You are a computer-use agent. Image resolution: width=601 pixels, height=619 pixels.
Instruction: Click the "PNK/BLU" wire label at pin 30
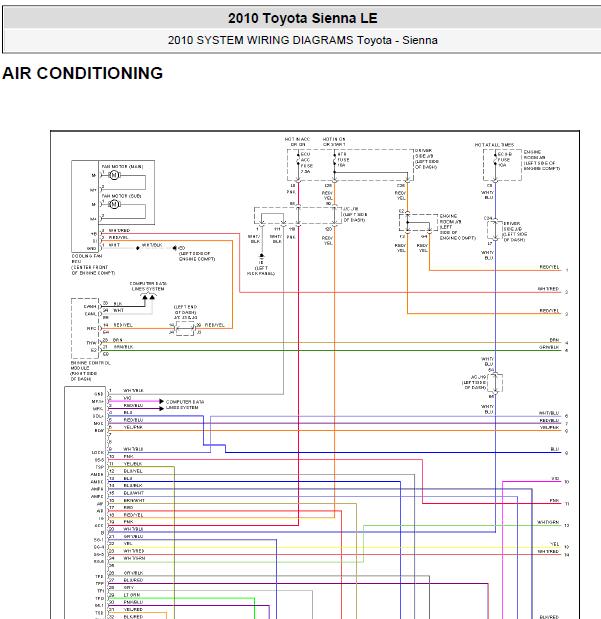coord(133,602)
